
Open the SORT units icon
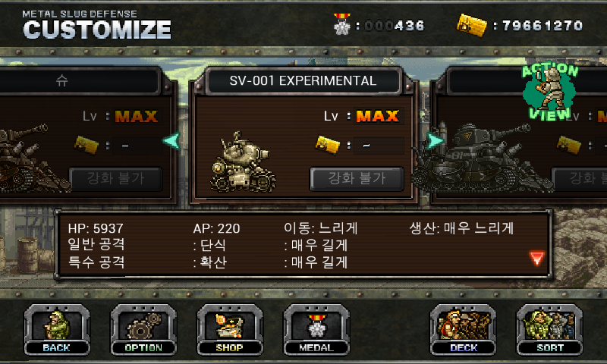click(549, 330)
